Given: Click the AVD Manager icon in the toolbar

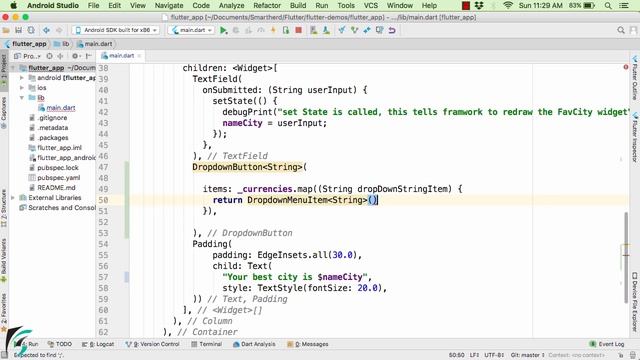Looking at the screenshot, I should 313,30.
